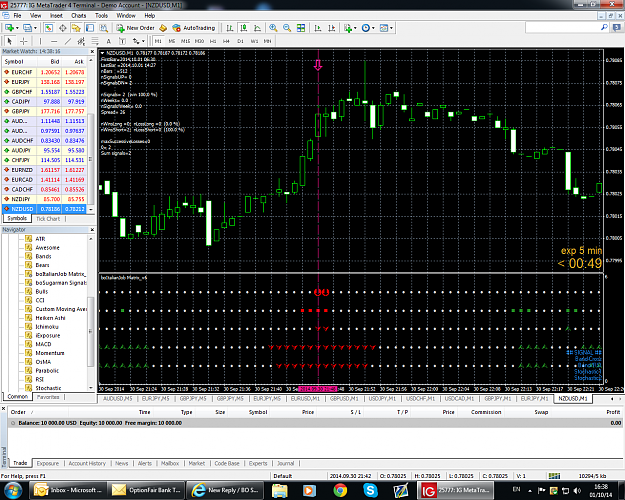Zoom in on the chart
This screenshot has height=500, width=625.
[x=273, y=28]
